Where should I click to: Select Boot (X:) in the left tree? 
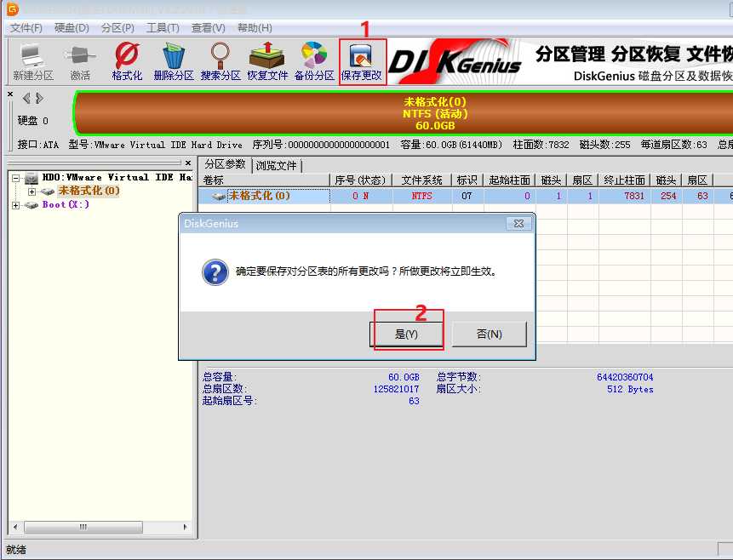pos(66,205)
